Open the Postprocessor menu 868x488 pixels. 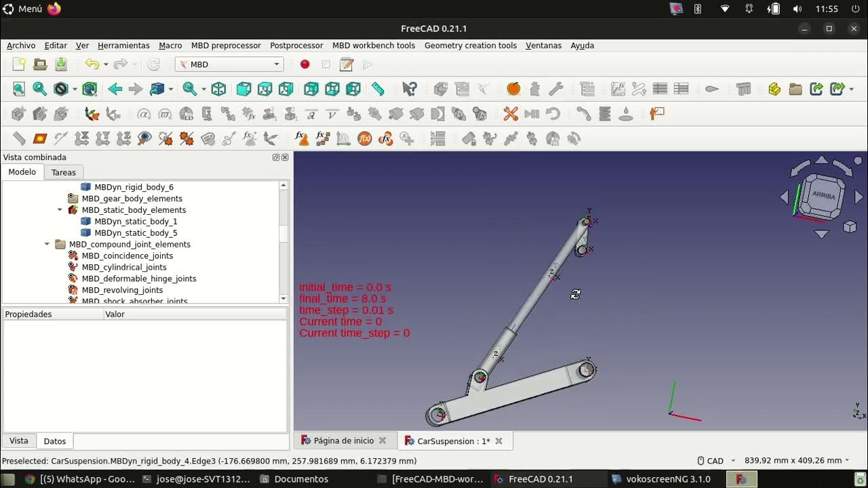coord(296,45)
